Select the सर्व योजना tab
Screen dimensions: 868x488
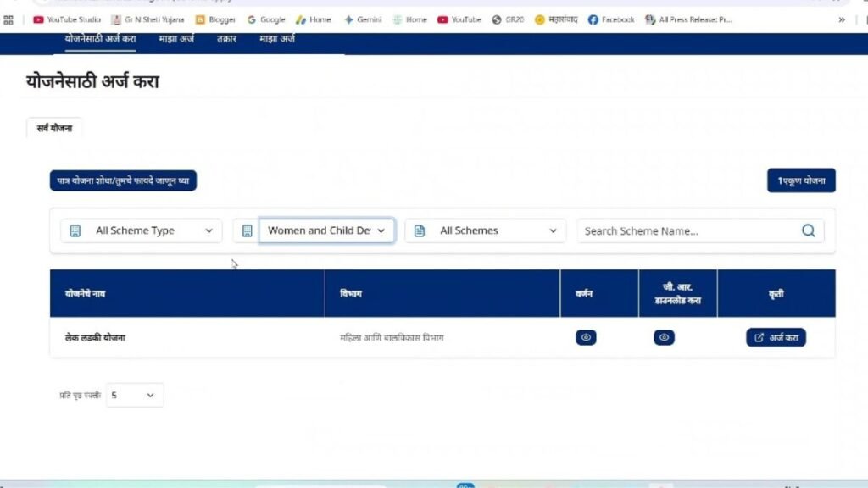[54, 129]
